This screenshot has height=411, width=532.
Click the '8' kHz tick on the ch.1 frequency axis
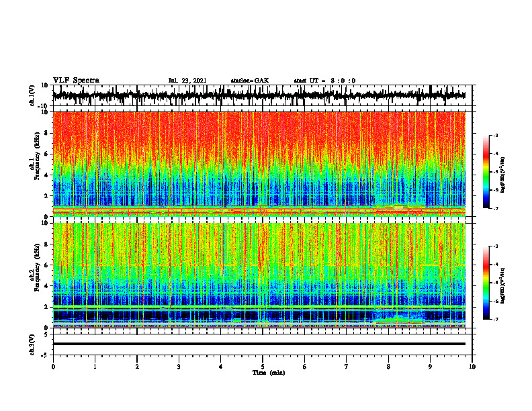[x=46, y=133]
